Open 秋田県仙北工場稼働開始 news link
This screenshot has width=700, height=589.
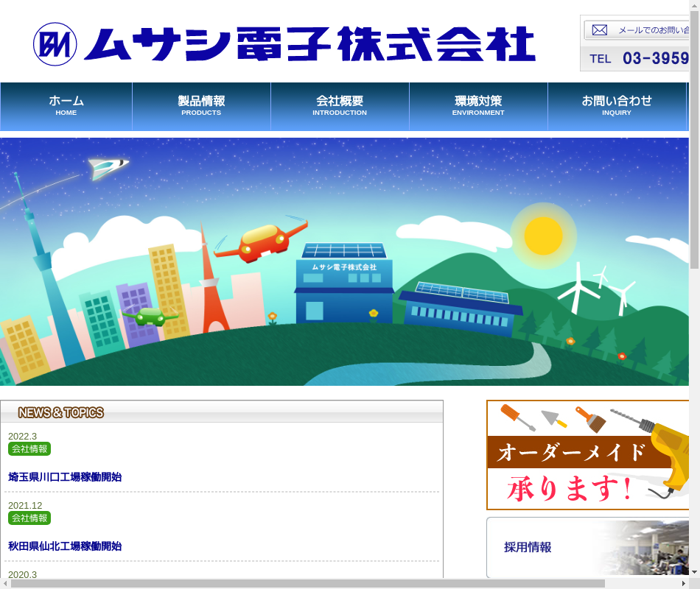coord(65,546)
